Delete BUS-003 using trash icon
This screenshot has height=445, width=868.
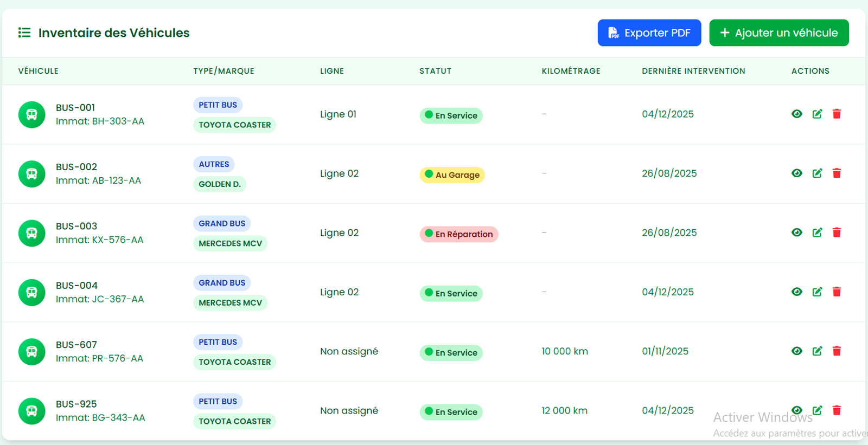pyautogui.click(x=837, y=233)
